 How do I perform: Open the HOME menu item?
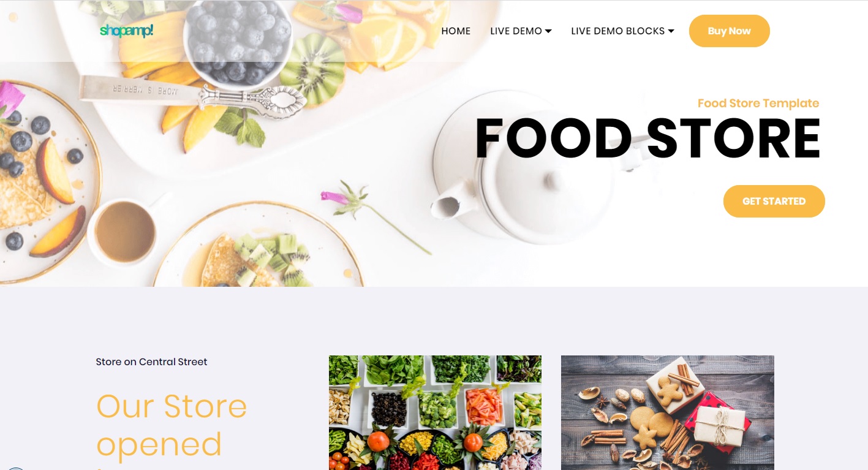pos(456,31)
